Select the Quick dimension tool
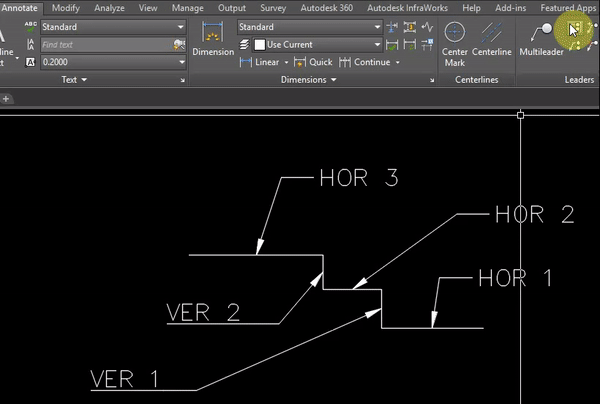600x404 pixels. click(x=313, y=62)
